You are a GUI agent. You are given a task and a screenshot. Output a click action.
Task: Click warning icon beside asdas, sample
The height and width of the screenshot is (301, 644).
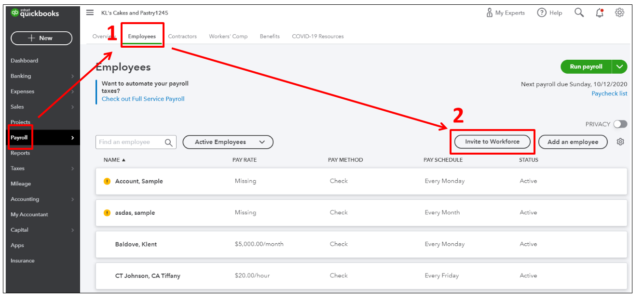point(107,213)
